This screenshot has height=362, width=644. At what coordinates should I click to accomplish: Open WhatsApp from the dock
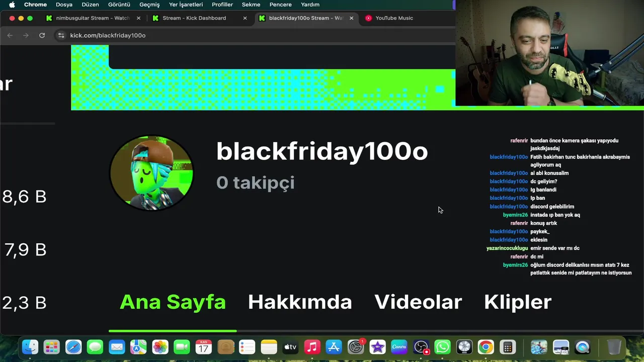[x=442, y=347]
